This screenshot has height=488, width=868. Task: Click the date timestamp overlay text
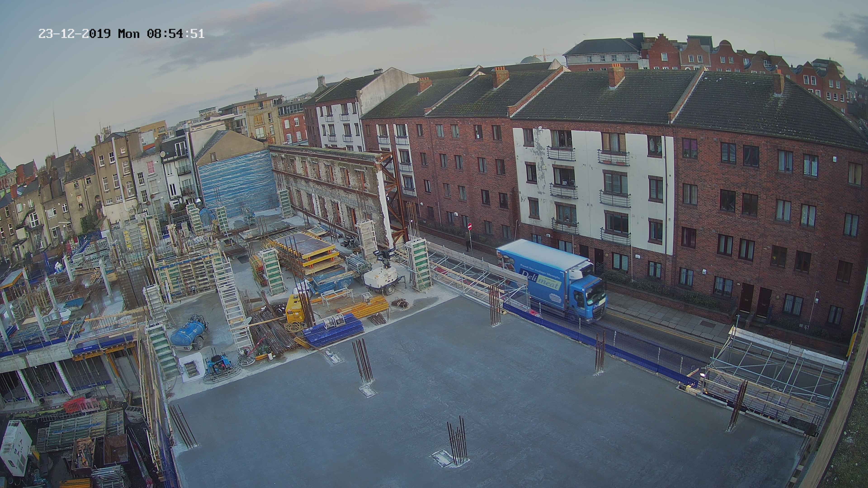(74, 34)
